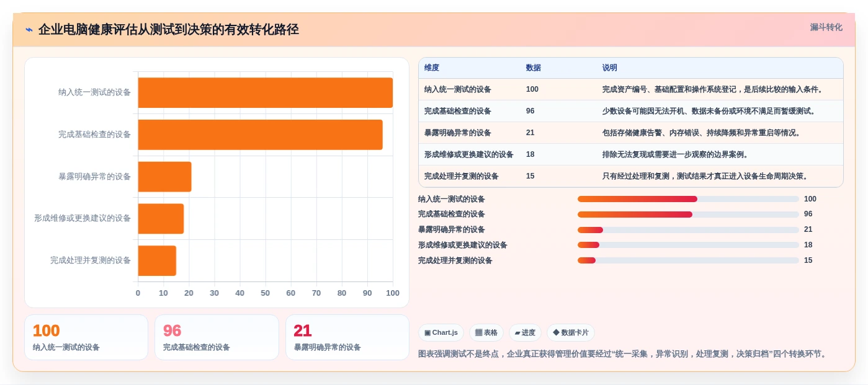868x385 pixels.
Task: Select the 表格 chip
Action: coord(486,333)
